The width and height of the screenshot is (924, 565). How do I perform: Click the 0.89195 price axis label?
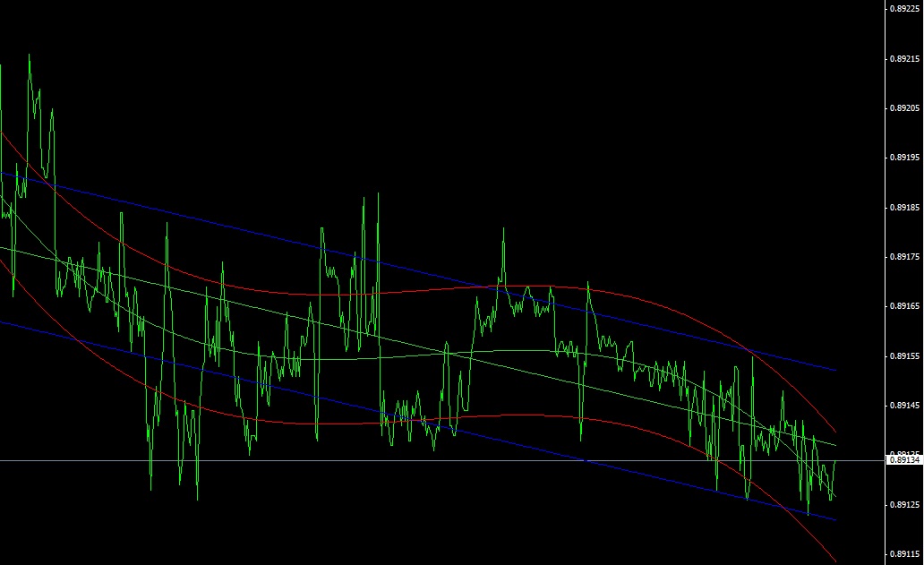(904, 158)
